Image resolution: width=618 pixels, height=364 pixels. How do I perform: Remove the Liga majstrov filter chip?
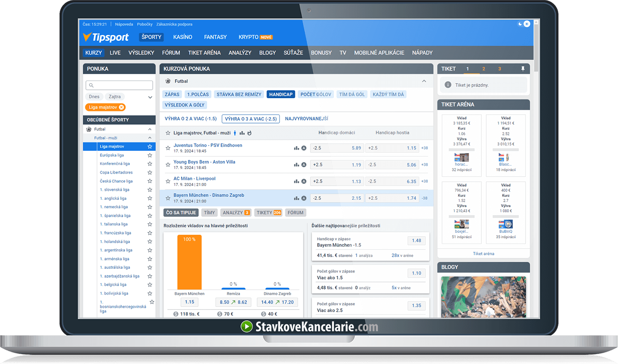pos(121,107)
